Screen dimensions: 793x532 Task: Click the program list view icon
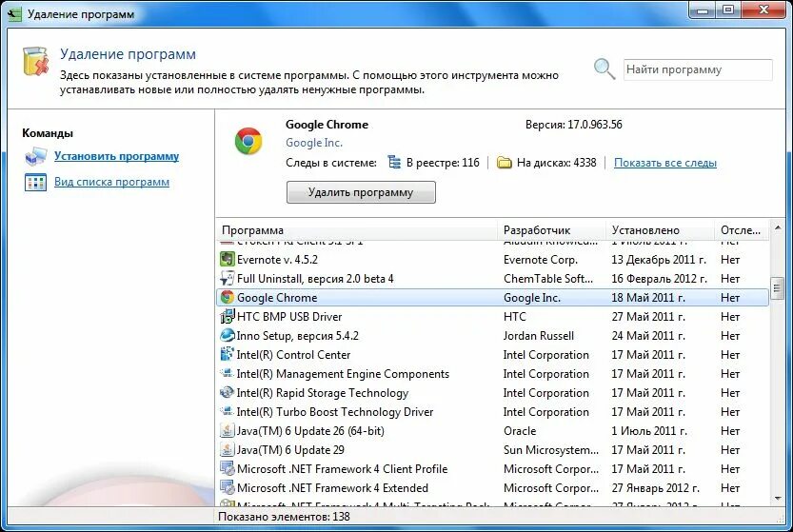coord(35,182)
